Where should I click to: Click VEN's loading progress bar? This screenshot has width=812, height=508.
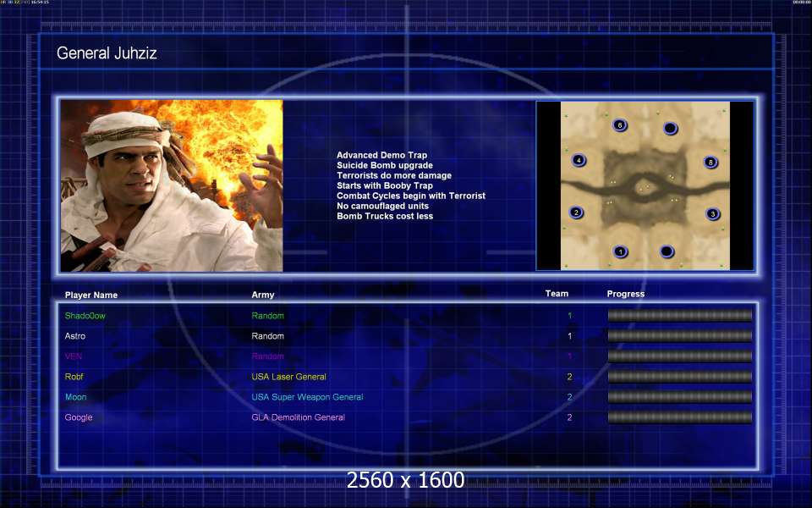(679, 356)
